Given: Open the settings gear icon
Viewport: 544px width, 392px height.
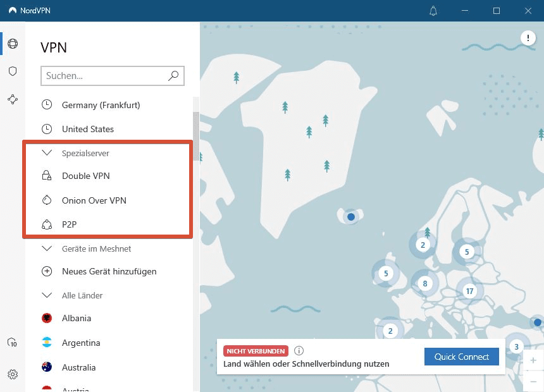Looking at the screenshot, I should [x=13, y=374].
